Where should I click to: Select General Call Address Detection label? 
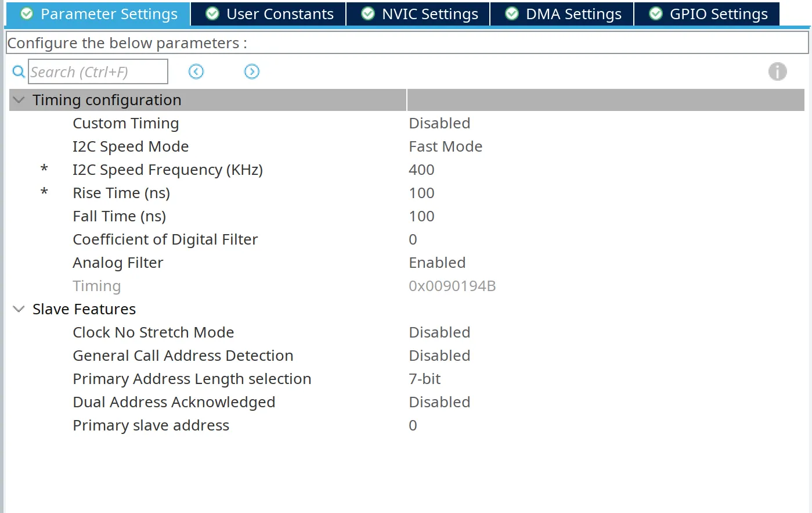pos(183,356)
